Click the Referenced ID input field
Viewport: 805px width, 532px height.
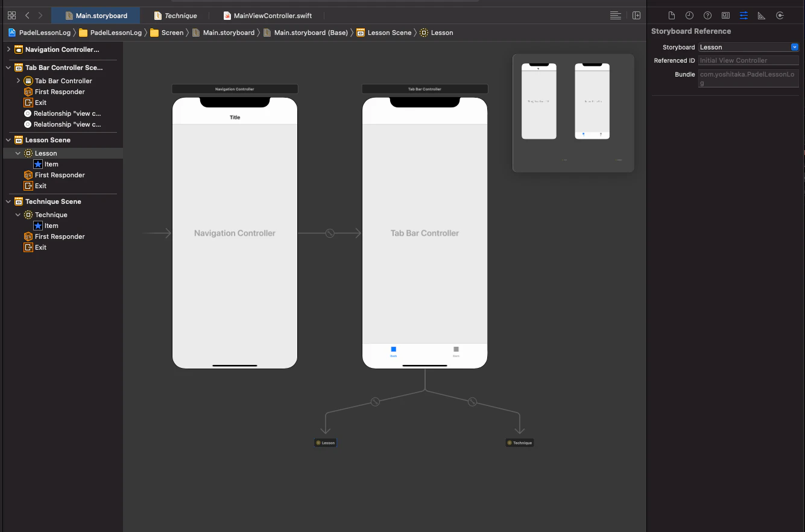[x=748, y=60]
